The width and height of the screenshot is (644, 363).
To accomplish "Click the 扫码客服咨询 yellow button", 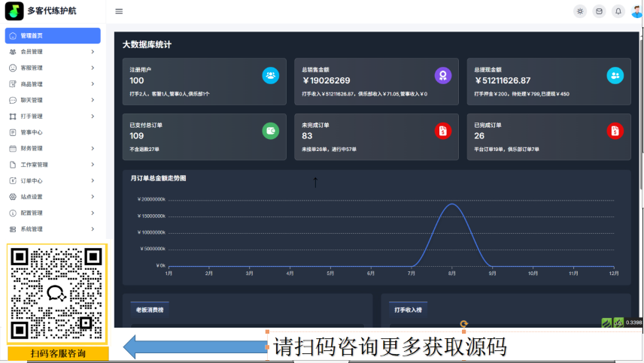I will point(58,353).
